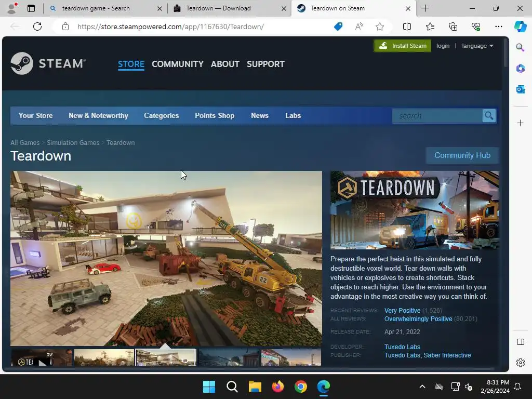This screenshot has width=532, height=399.
Task: Launch Firefox from the taskbar
Action: click(x=278, y=387)
